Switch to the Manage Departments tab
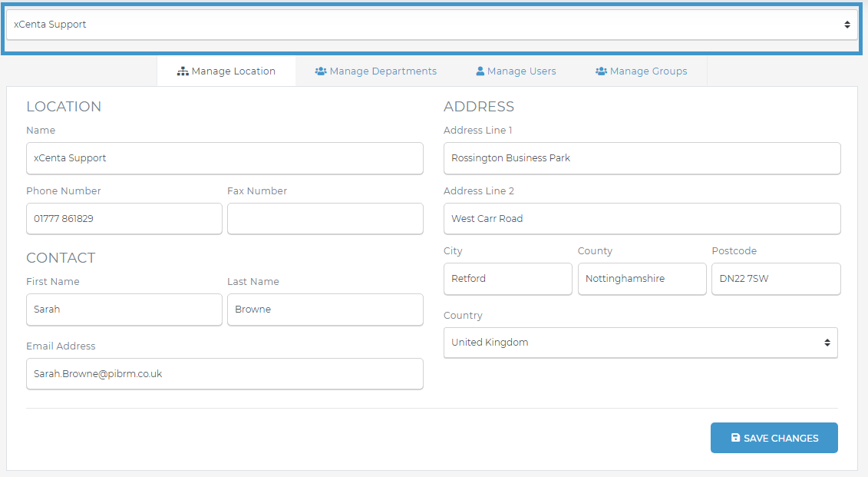Image resolution: width=868 pixels, height=477 pixels. click(376, 71)
